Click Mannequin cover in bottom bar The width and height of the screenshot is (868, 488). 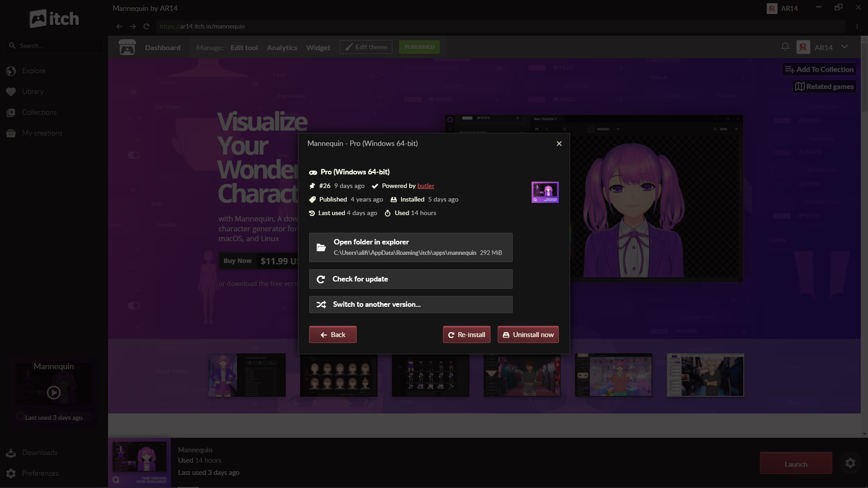[x=139, y=462]
